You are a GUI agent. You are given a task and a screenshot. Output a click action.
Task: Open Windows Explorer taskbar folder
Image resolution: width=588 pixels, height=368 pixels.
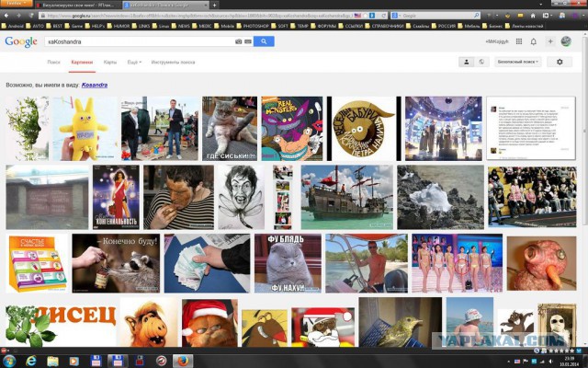click(x=52, y=361)
